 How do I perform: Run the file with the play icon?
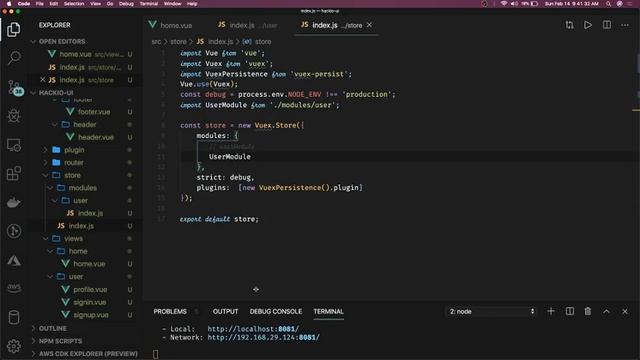tap(588, 25)
